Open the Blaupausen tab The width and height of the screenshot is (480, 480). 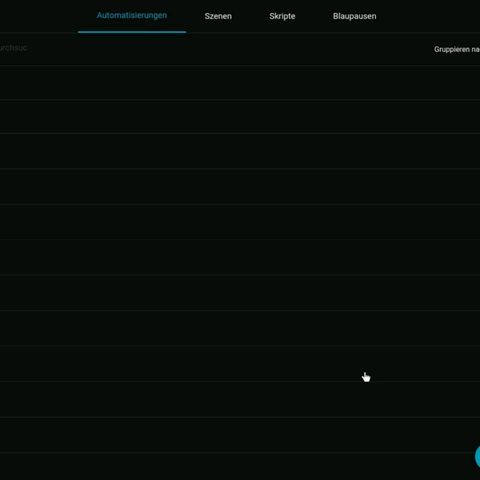354,16
